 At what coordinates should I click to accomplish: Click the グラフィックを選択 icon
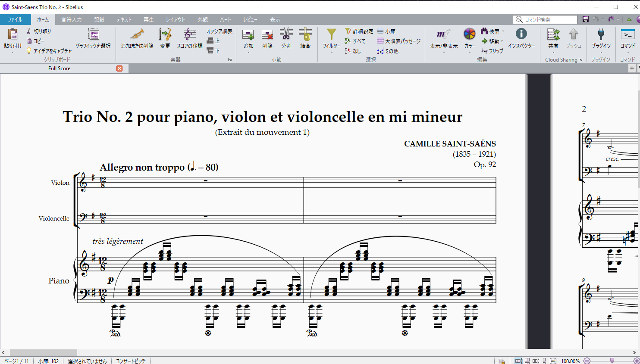tap(94, 34)
